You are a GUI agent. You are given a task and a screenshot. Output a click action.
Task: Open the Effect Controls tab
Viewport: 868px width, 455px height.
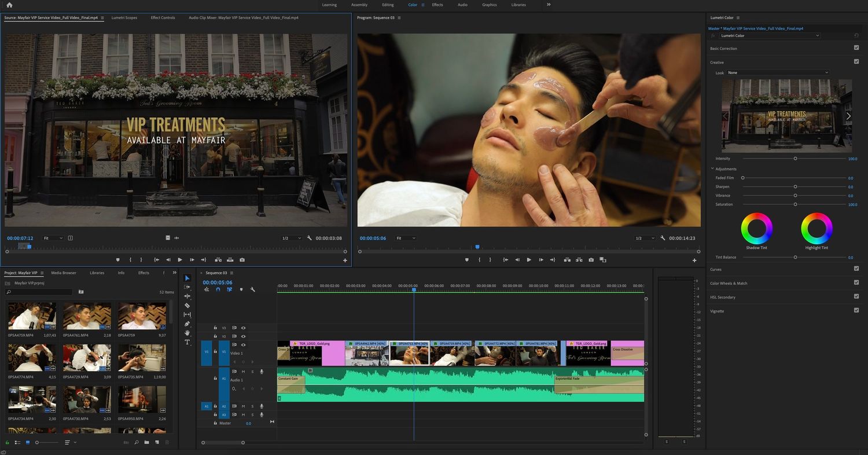163,17
